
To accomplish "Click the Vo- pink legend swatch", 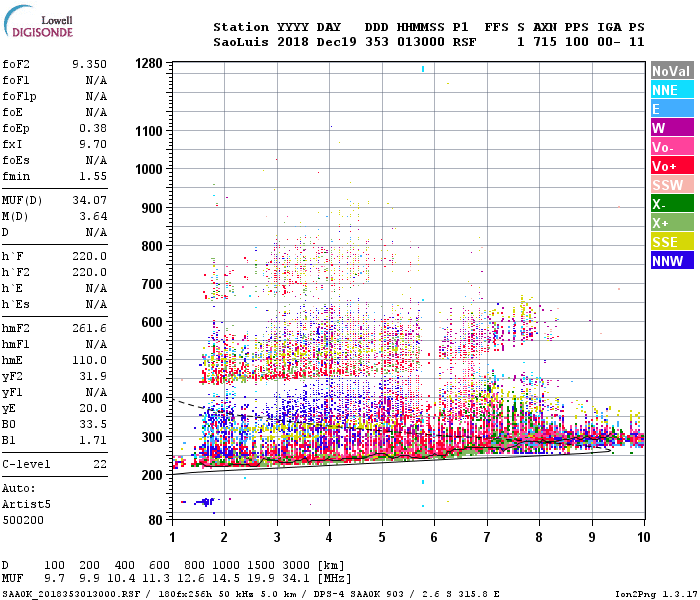I will [x=672, y=147].
